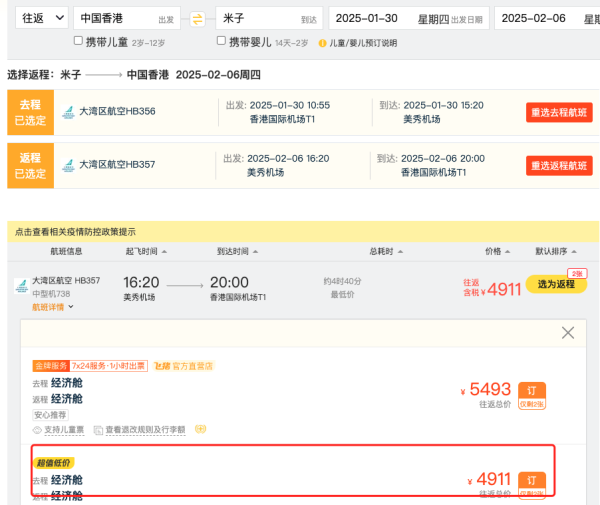The width and height of the screenshot is (600, 505).
Task: Click airline logo in HB357 result row
Action: (x=22, y=286)
